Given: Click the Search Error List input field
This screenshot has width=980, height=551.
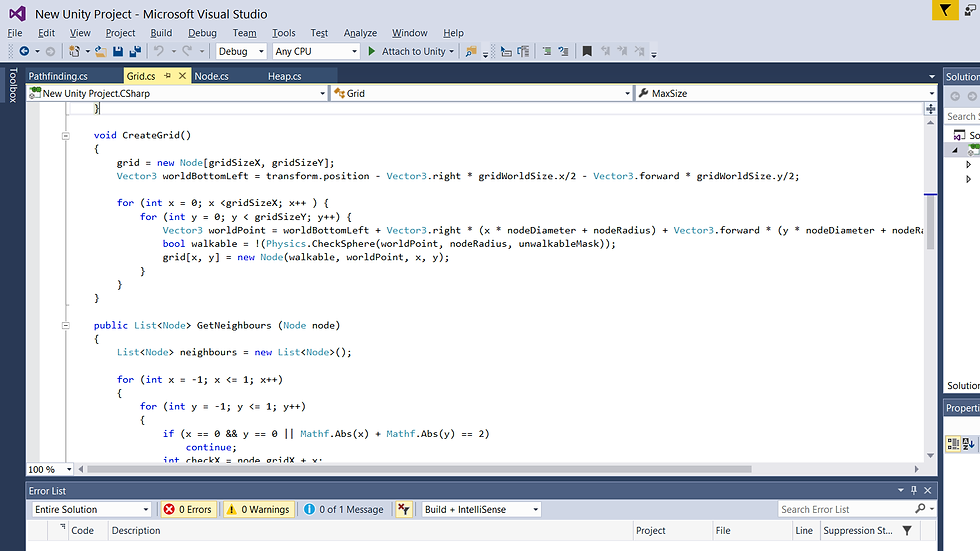Looking at the screenshot, I should (x=846, y=509).
